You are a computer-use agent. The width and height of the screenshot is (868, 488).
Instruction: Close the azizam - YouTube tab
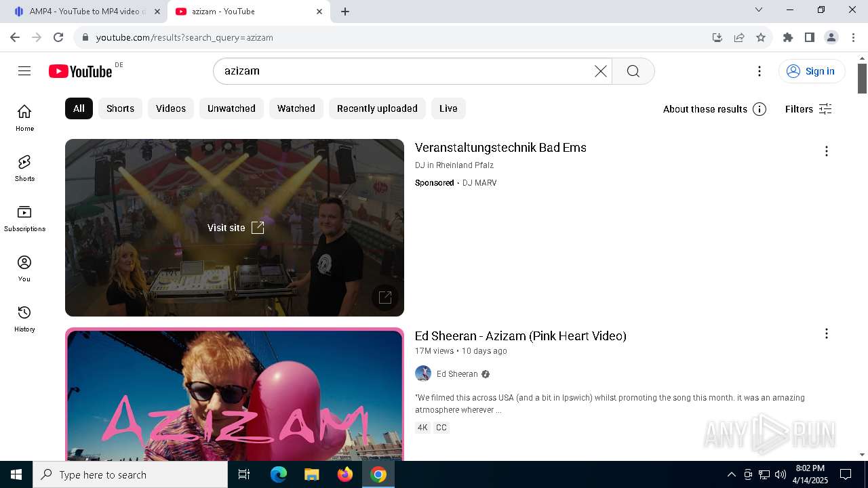pos(319,12)
